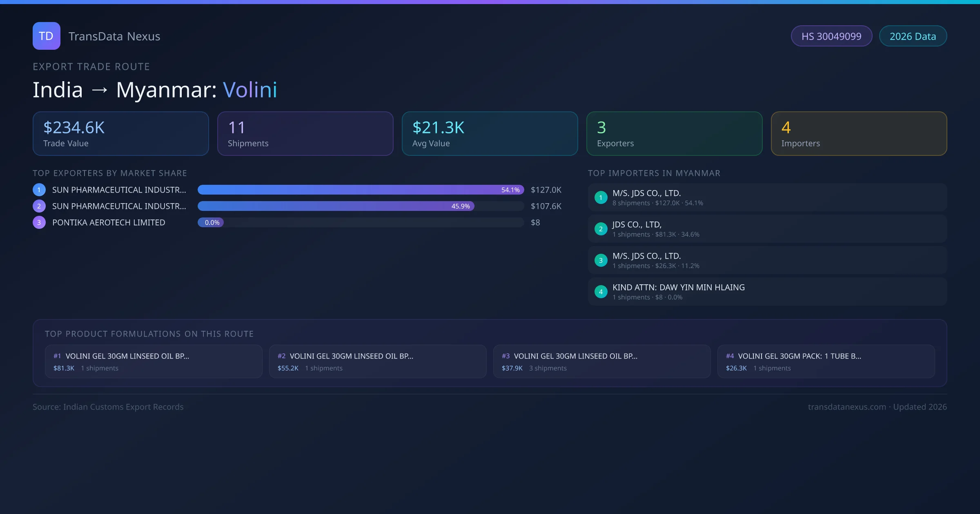980x514 pixels.
Task: Click transdatanexus.com footer link
Action: [847, 407]
